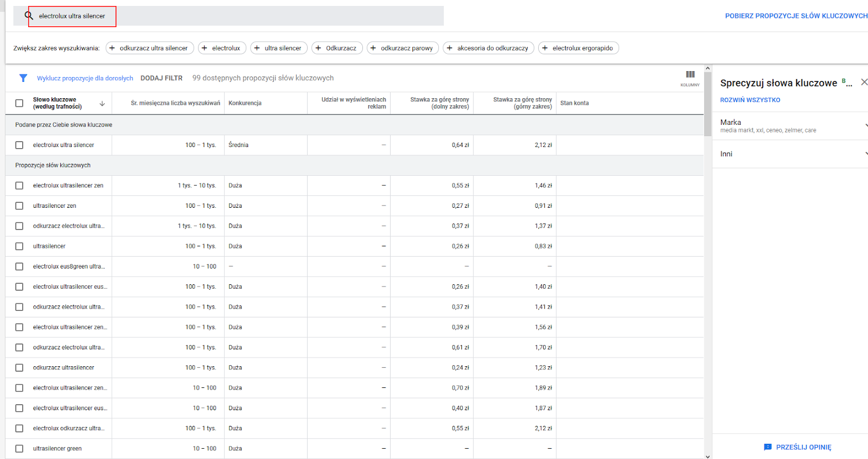This screenshot has height=459, width=868.
Task: Click Podane przez Ciebie słowa kluczowe section
Action: click(64, 125)
